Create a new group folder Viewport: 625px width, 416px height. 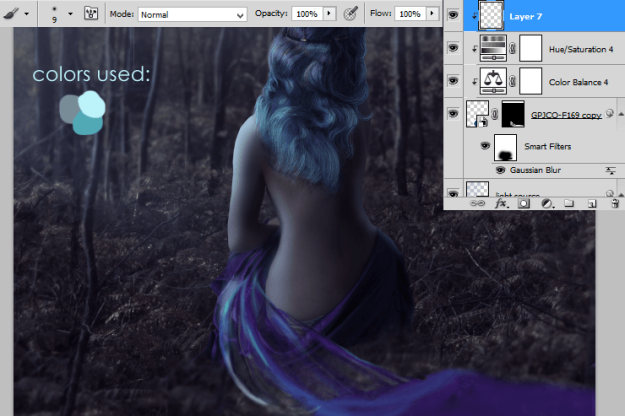click(569, 204)
